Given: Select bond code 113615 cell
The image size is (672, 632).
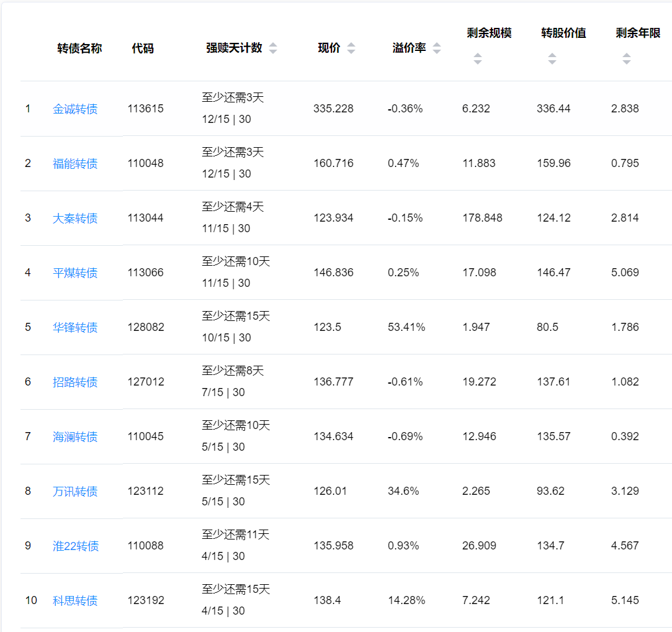Looking at the screenshot, I should 146,109.
